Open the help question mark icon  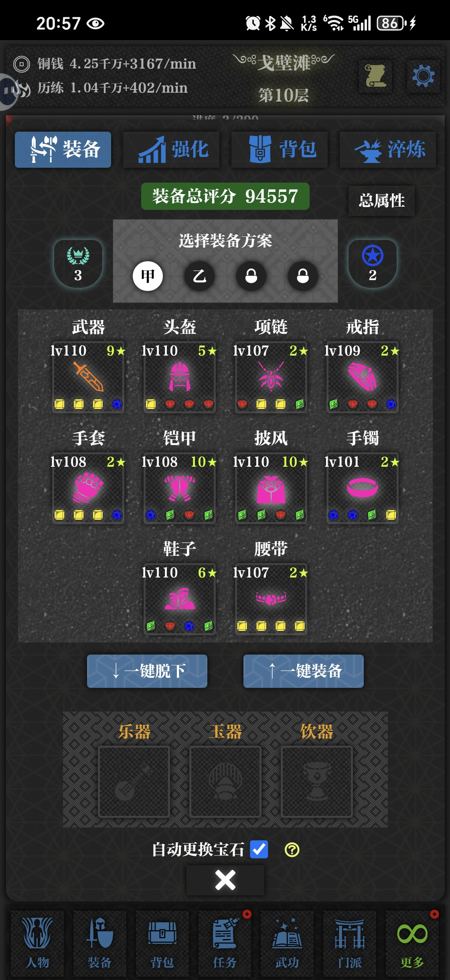pyautogui.click(x=292, y=850)
